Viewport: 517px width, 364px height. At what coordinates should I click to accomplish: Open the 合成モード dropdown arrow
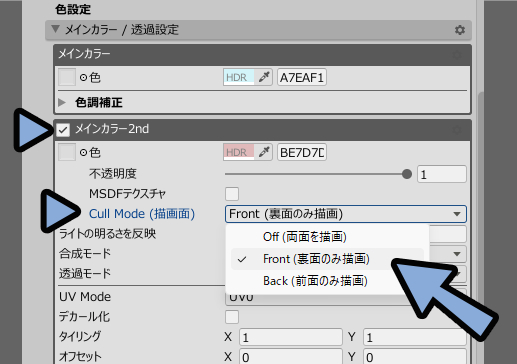pos(457,254)
